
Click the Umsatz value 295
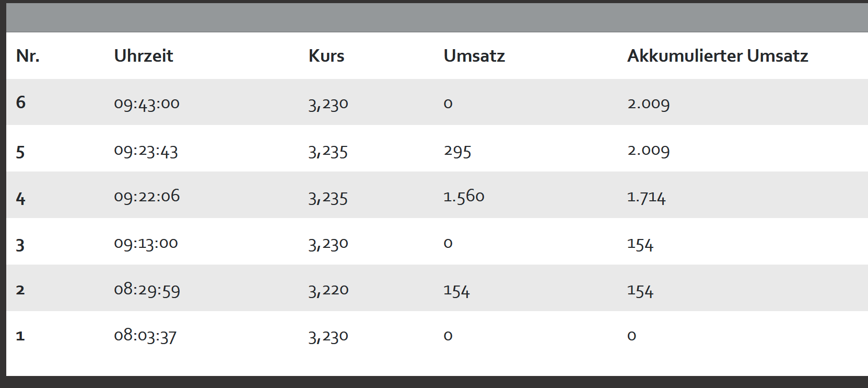click(458, 151)
